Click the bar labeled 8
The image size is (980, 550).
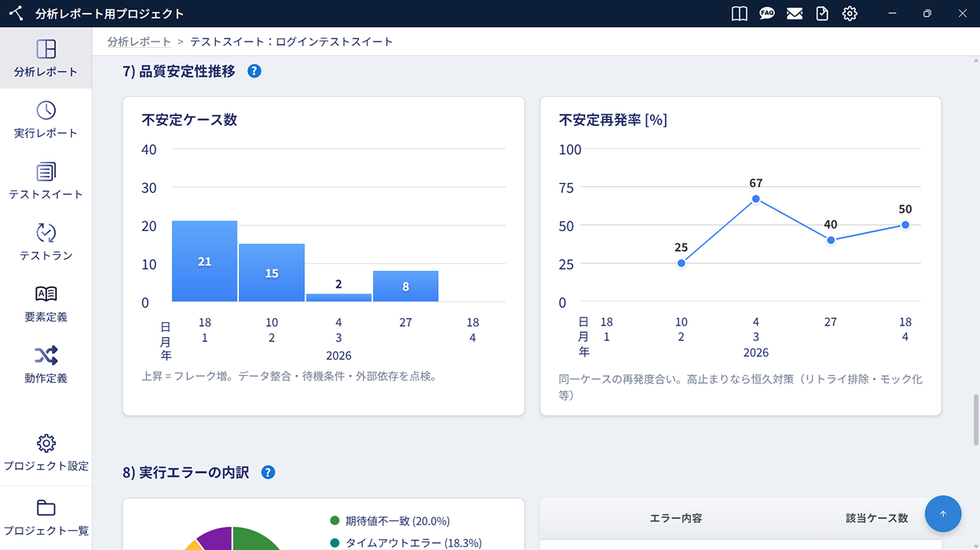click(x=406, y=286)
